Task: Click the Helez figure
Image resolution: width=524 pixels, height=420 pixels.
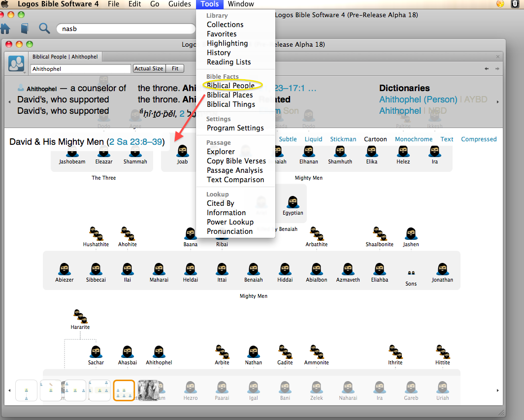Action: (403, 151)
